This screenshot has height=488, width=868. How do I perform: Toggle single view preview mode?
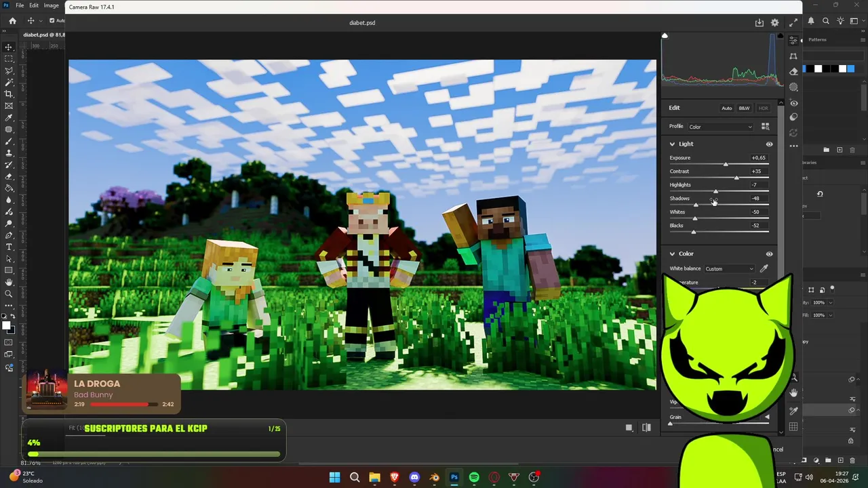coord(629,428)
